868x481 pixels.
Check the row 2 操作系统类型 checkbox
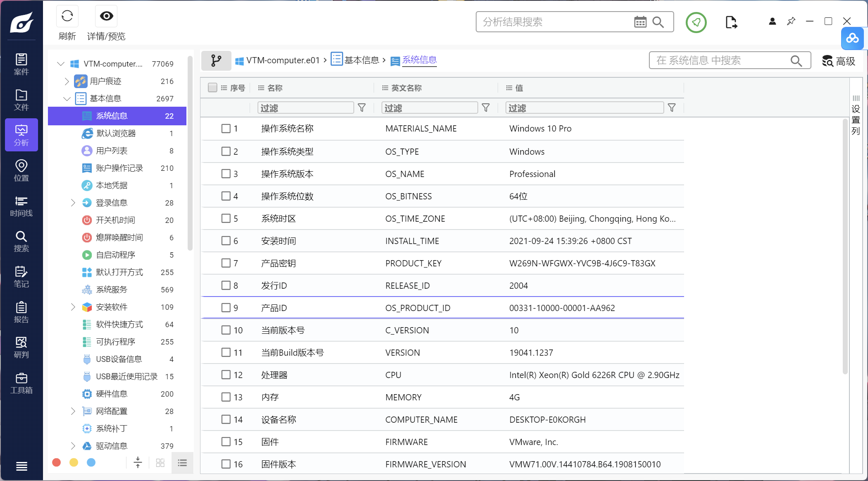tap(226, 151)
